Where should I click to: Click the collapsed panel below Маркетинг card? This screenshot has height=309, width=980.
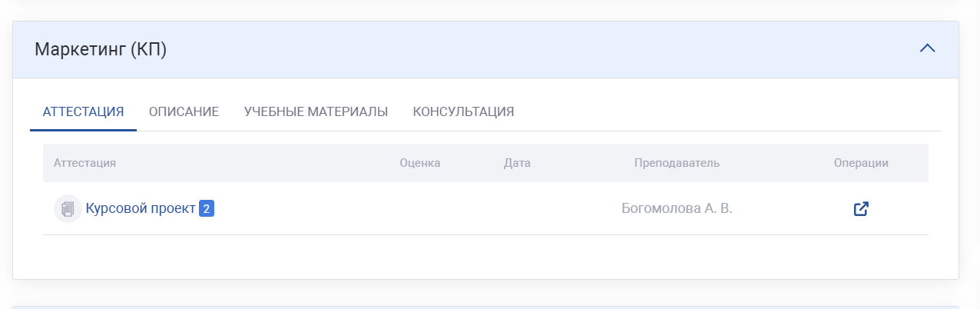click(x=485, y=307)
